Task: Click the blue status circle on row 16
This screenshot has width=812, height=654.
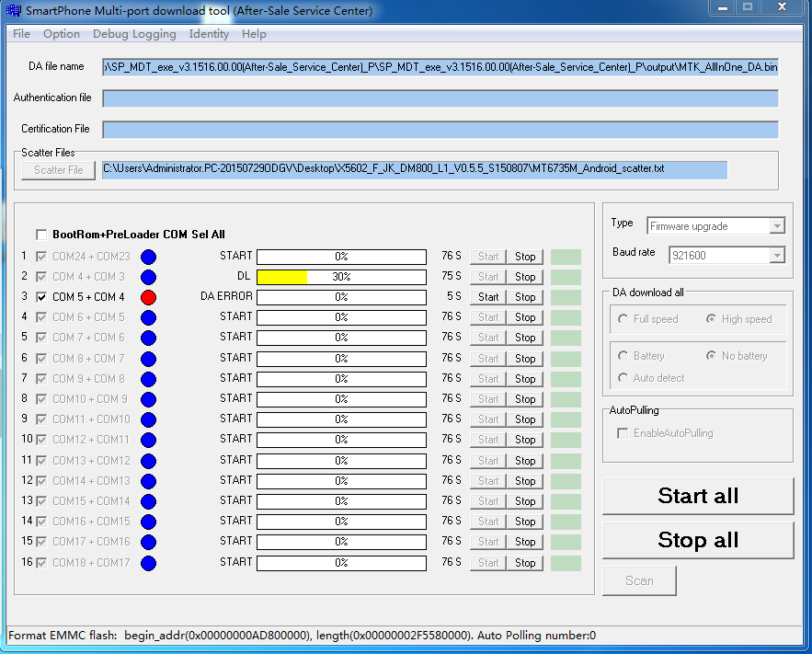Action: (148, 563)
